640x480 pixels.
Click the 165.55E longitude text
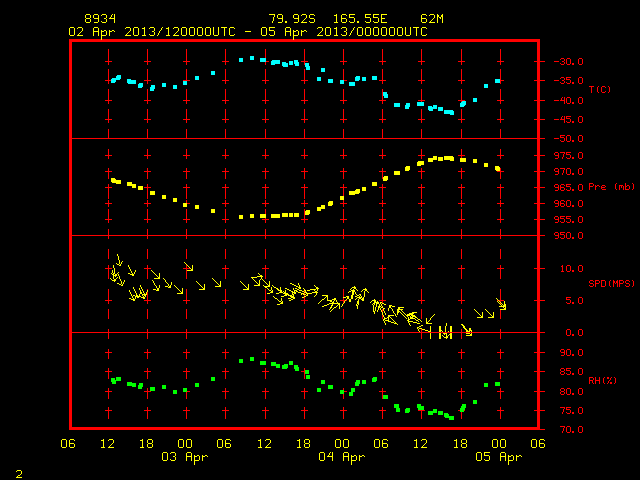point(360,19)
